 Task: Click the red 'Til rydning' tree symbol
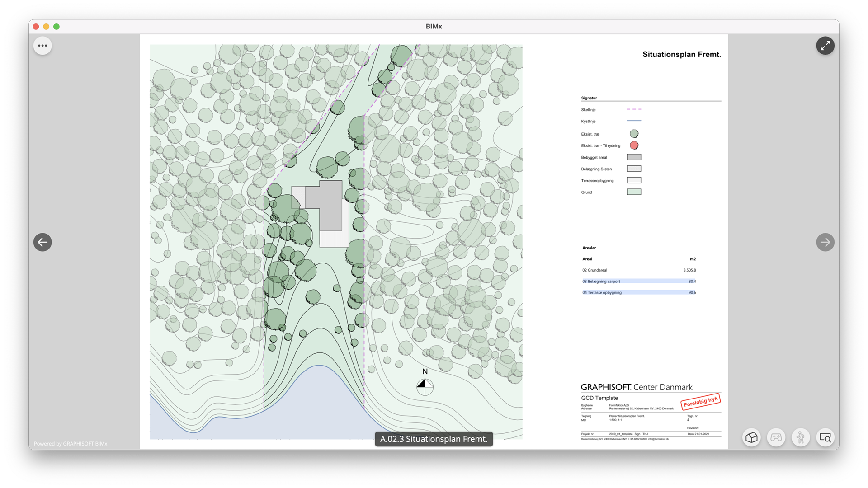[x=634, y=145]
